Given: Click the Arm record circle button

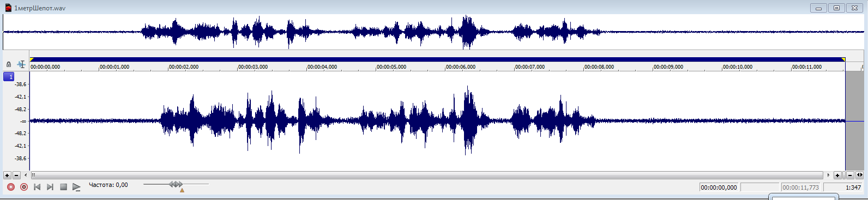Looking at the screenshot, I should (24, 187).
